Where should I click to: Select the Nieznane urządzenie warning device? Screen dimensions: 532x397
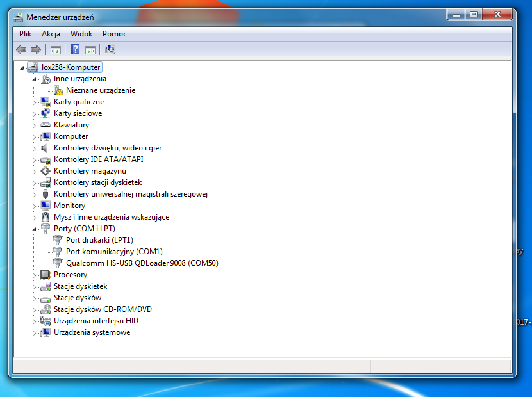pos(100,90)
